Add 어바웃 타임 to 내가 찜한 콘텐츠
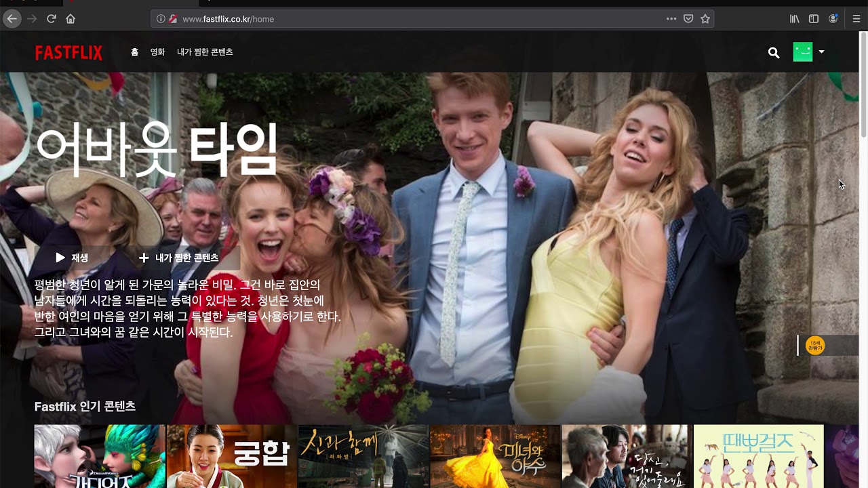 [179, 258]
